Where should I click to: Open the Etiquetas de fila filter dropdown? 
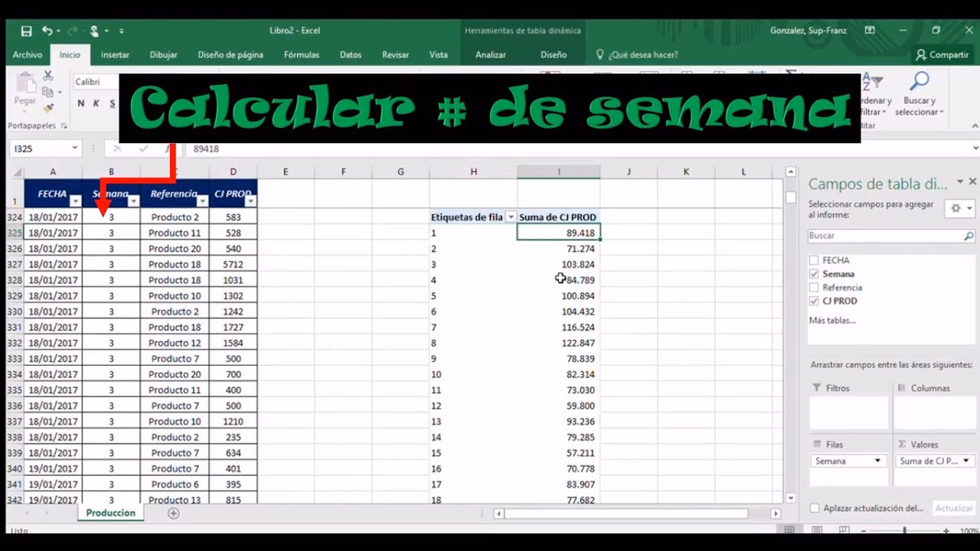coord(510,217)
